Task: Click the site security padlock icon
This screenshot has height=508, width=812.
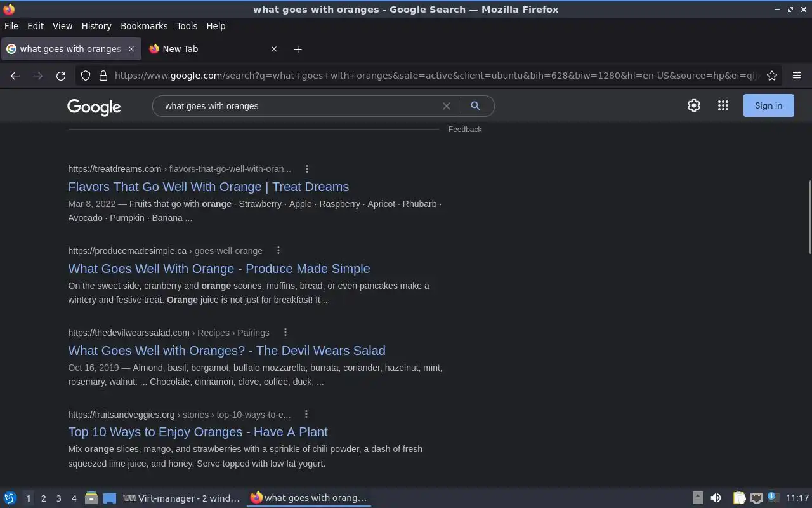Action: (103, 76)
